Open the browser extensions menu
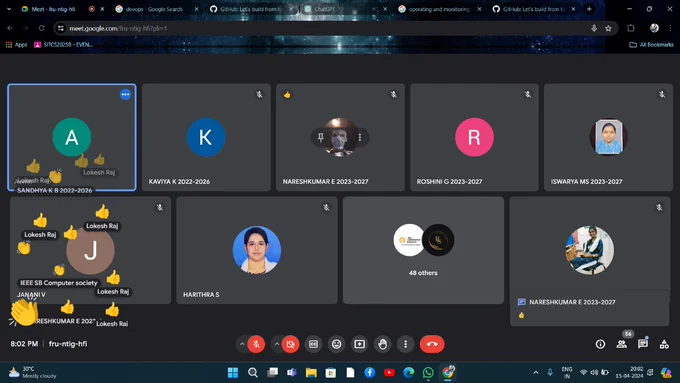Screen dimensions: 680x383 pos(631,28)
